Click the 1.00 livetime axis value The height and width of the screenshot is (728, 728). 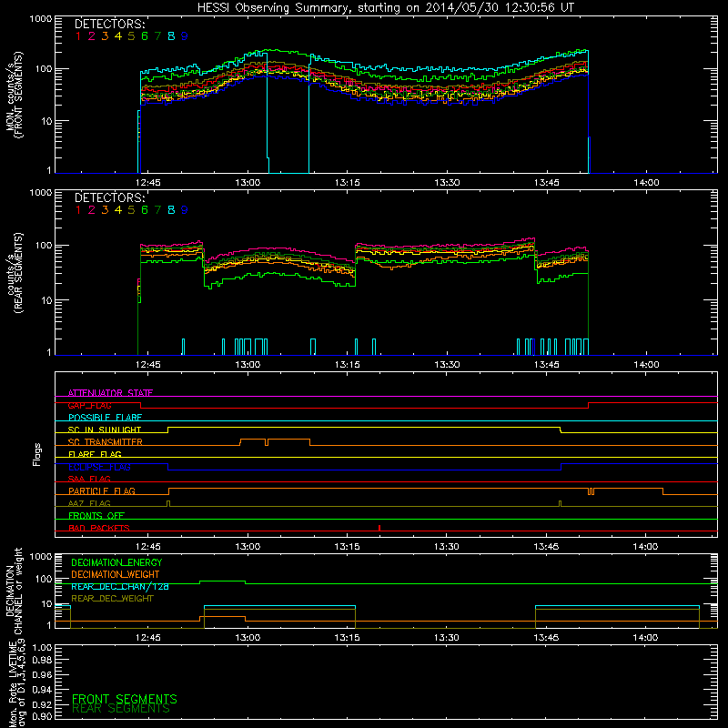(43, 648)
